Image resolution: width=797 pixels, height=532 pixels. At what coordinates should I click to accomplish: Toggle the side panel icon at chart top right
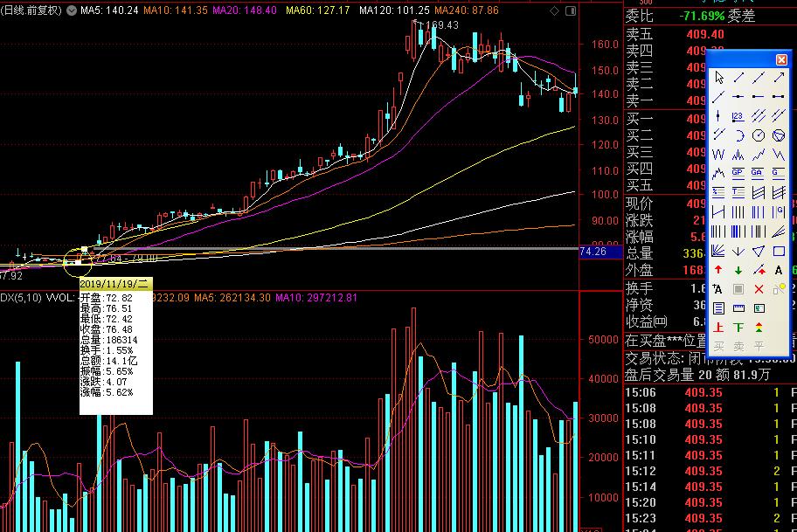571,10
